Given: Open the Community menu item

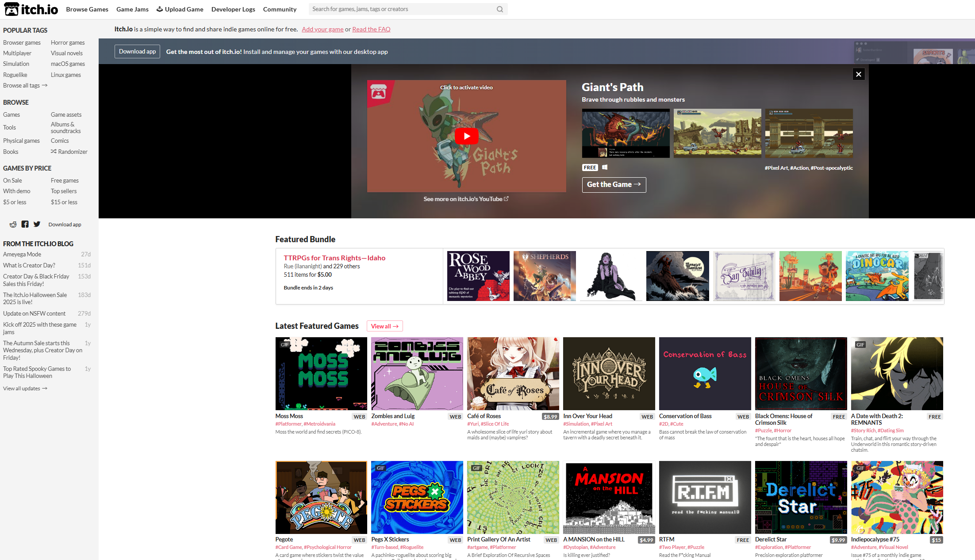Looking at the screenshot, I should tap(280, 9).
